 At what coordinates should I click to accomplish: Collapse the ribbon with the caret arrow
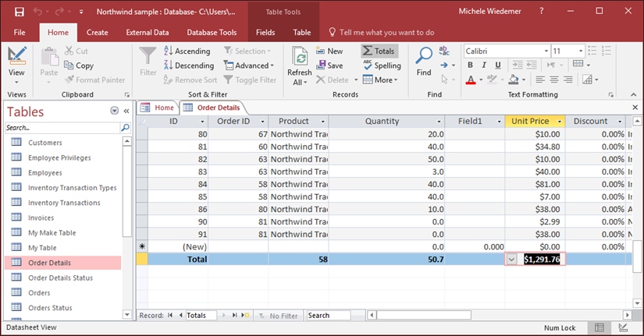pyautogui.click(x=634, y=95)
